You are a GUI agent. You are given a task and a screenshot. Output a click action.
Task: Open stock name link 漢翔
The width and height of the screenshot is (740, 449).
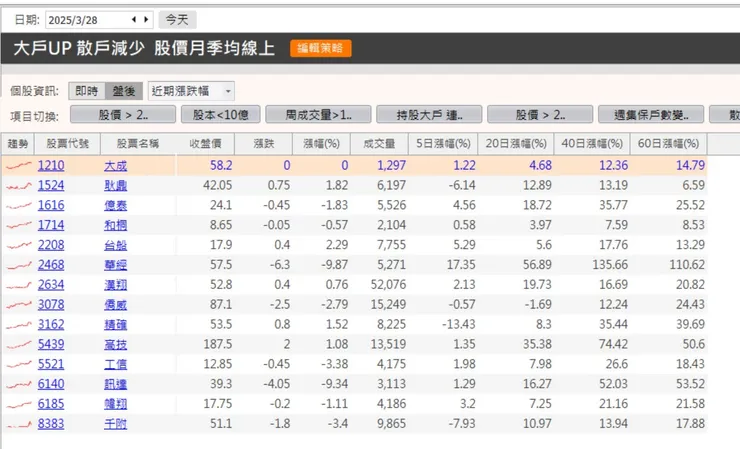(x=116, y=285)
